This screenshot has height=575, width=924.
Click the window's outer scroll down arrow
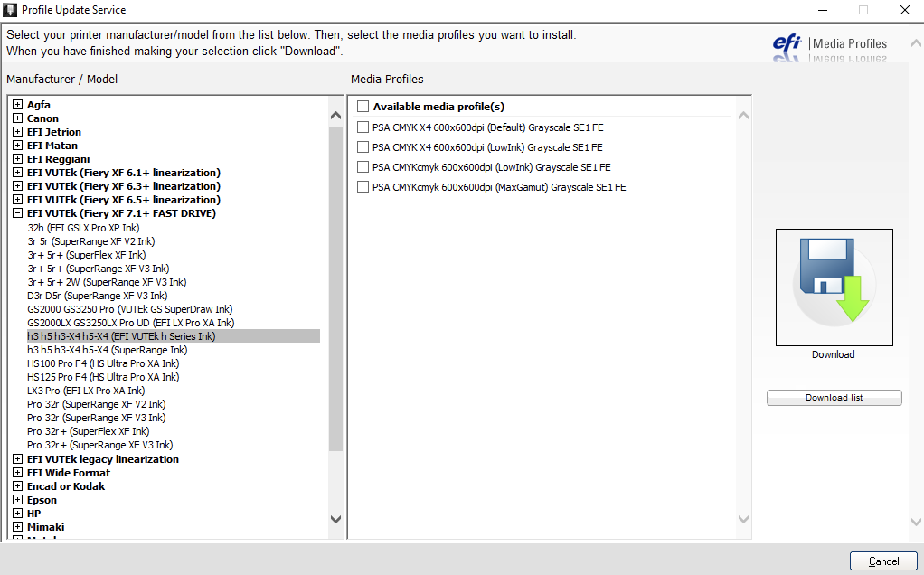pyautogui.click(x=916, y=522)
